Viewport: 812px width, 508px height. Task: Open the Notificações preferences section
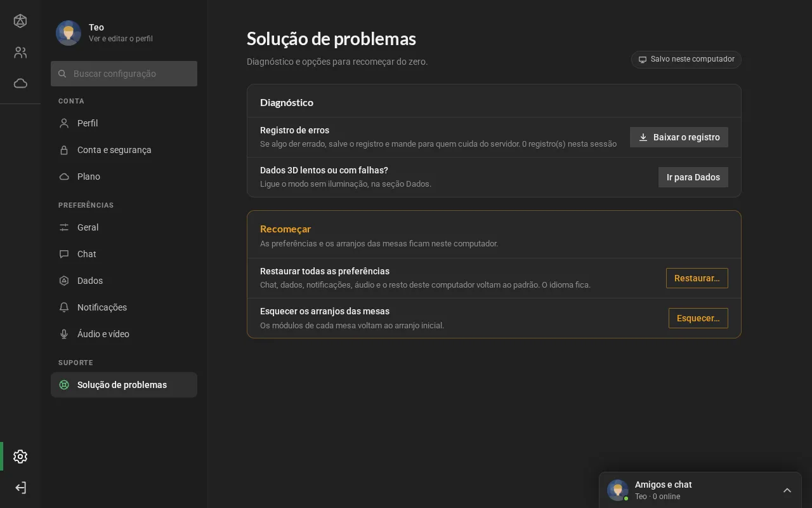124,307
